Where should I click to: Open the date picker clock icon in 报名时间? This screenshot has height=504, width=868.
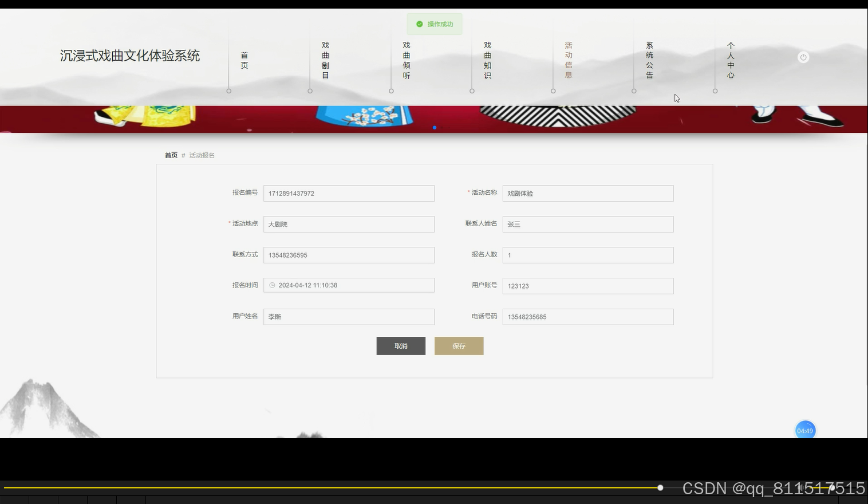[271, 285]
